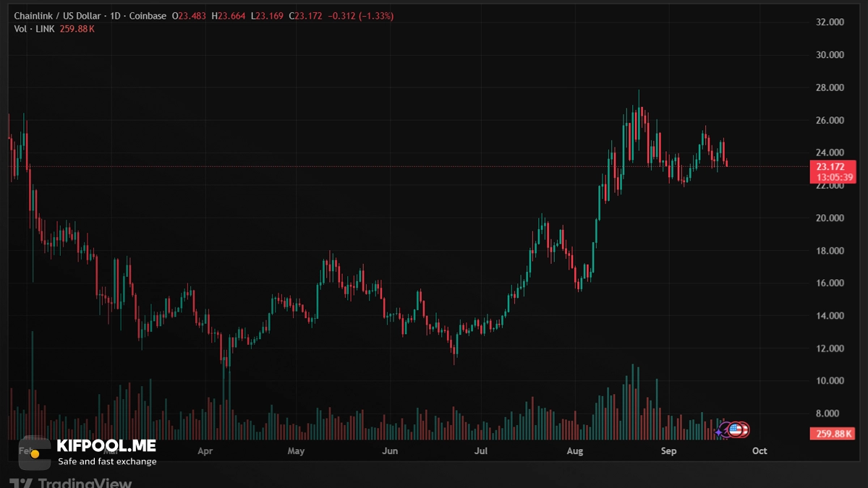Click the 259.88K value beside Vol · LINK
Screen dimensions: 868x488
click(77, 29)
